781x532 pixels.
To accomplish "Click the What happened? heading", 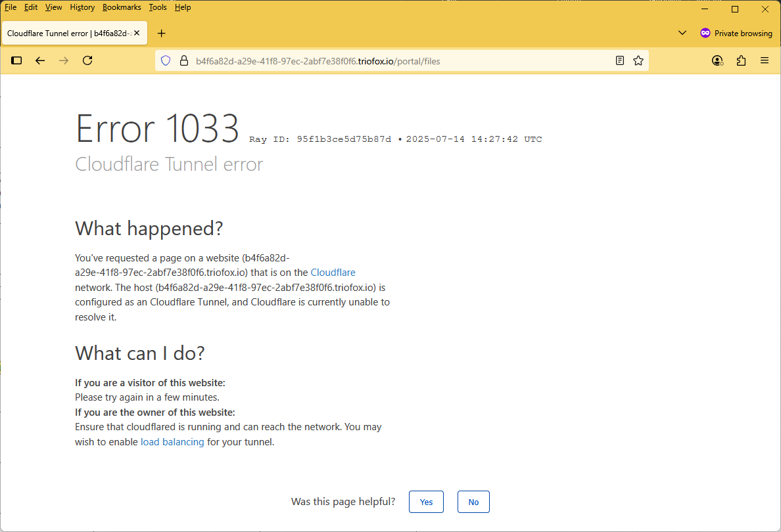I will (x=149, y=229).
